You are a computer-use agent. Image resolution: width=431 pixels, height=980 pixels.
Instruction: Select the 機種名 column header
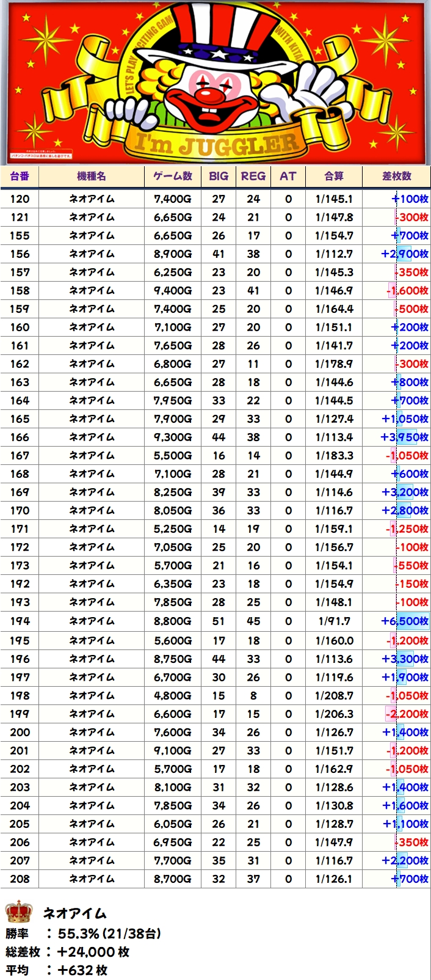92,177
